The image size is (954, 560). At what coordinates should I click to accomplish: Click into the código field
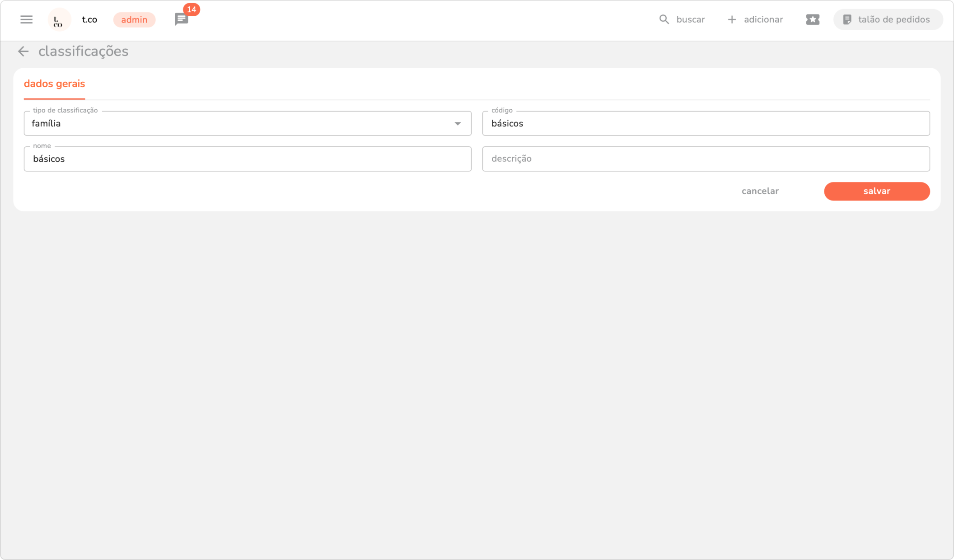tap(706, 124)
